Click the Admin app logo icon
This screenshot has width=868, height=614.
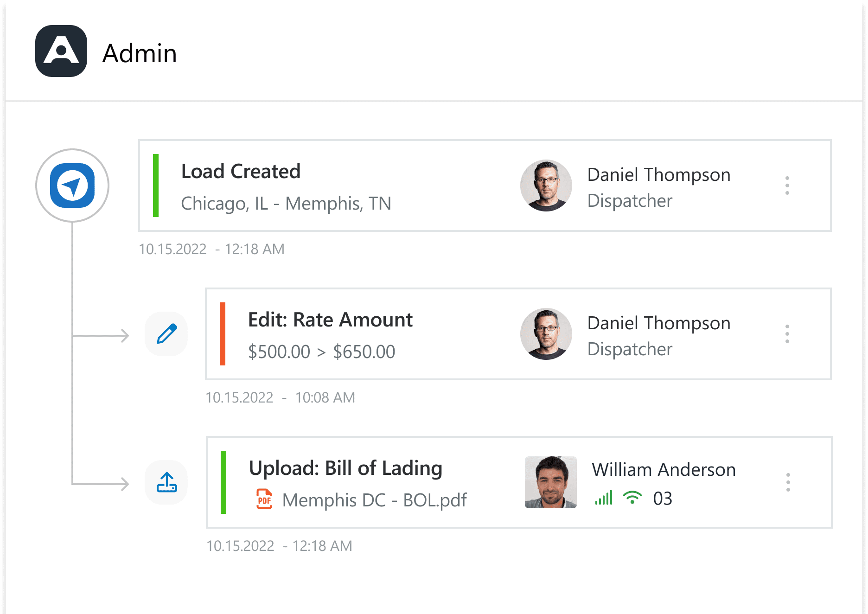click(x=61, y=51)
